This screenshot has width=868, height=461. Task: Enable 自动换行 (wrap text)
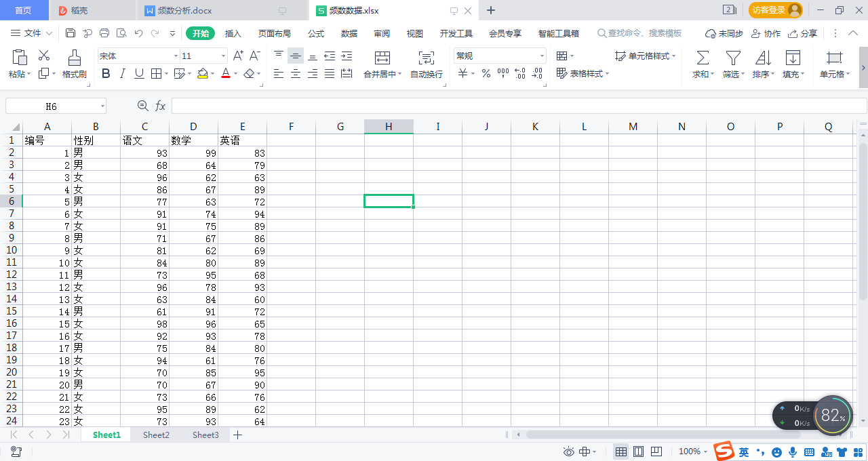425,64
